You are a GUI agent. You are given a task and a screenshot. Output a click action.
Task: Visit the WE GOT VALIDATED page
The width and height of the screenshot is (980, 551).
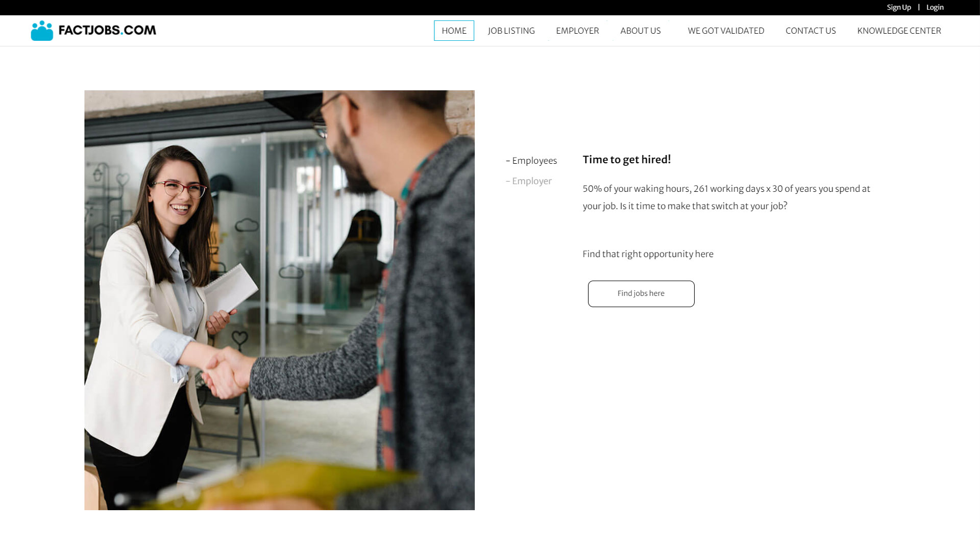[x=726, y=31]
